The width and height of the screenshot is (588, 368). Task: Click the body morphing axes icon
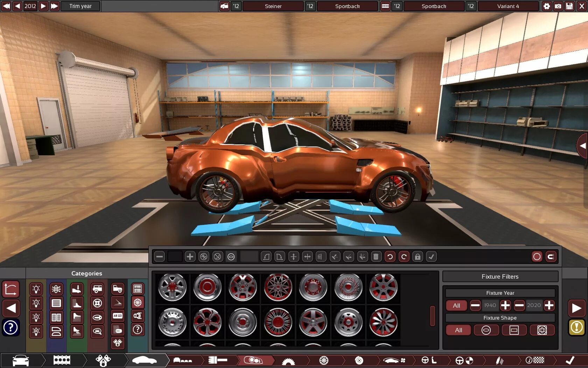10,289
